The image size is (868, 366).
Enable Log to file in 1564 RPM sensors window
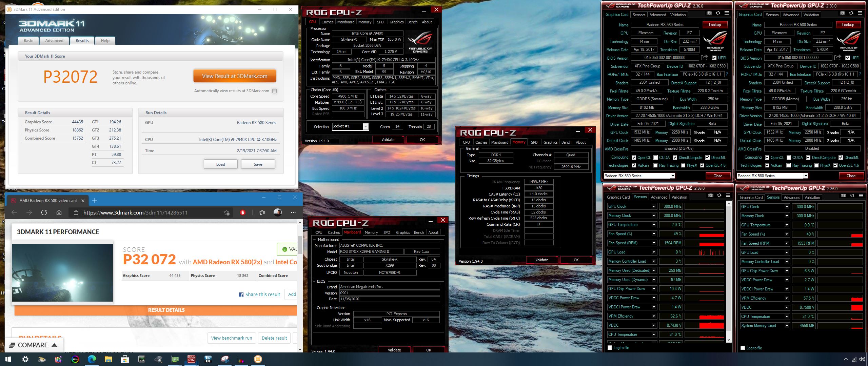(x=610, y=348)
